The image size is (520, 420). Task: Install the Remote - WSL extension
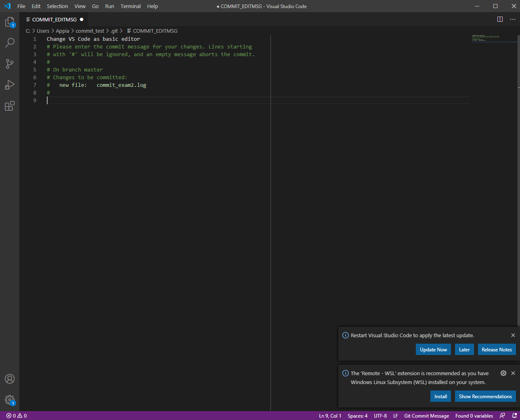(440, 397)
